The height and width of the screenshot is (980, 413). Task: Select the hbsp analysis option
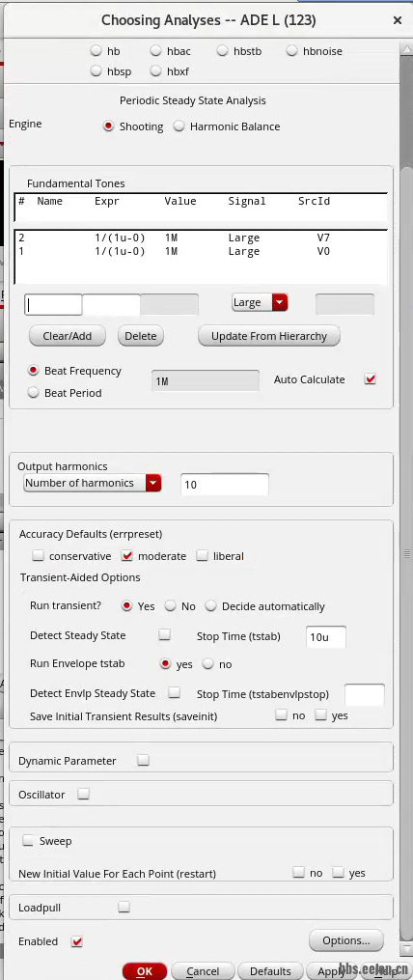(x=96, y=71)
